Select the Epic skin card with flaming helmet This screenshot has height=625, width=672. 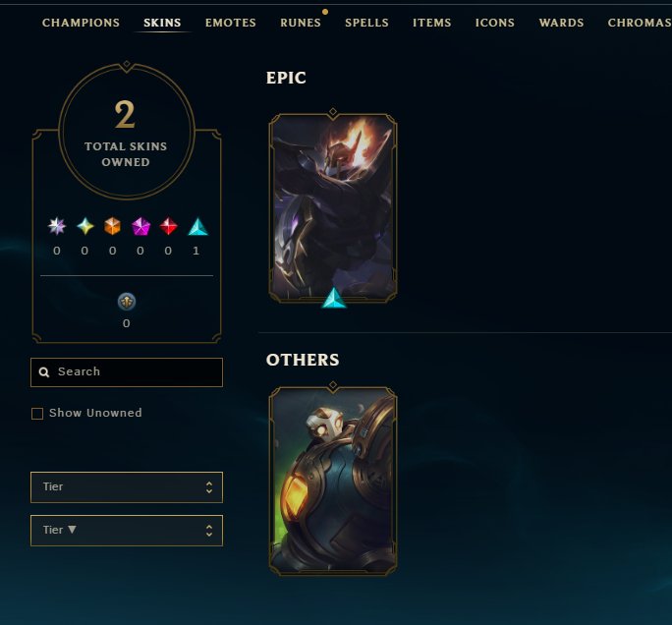[333, 208]
